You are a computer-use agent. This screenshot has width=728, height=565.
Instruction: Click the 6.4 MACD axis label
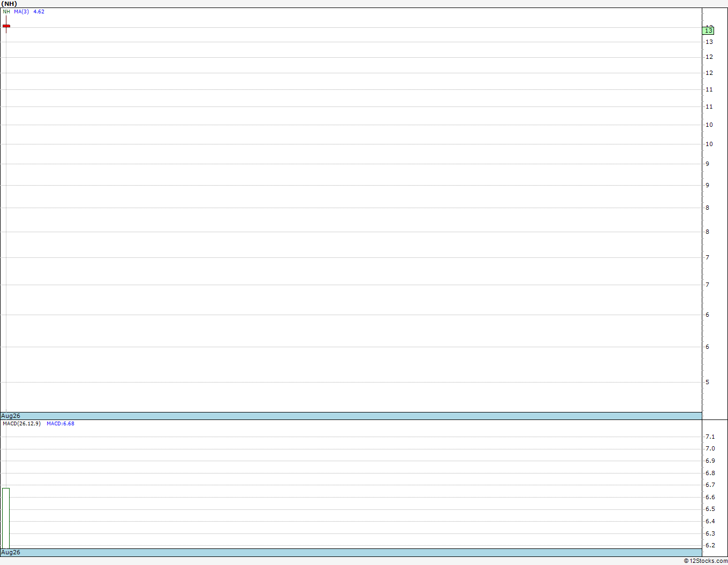pos(710,521)
